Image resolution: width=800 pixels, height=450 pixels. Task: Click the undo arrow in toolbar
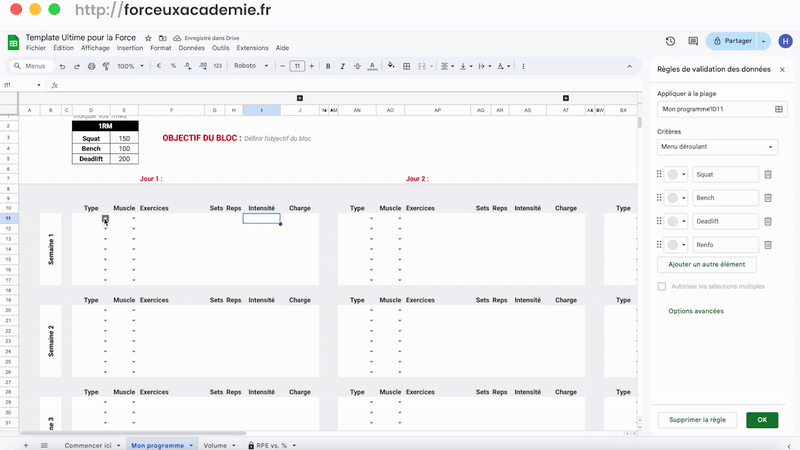[x=62, y=66]
